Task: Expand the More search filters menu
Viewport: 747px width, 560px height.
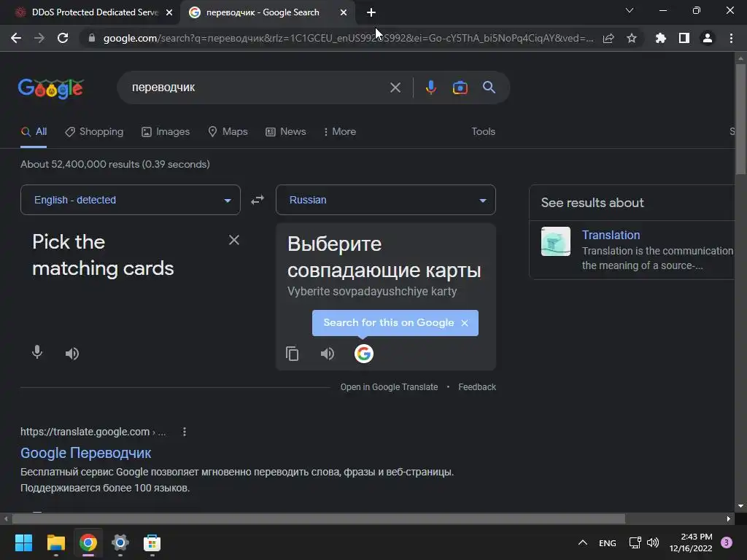Action: pyautogui.click(x=339, y=132)
